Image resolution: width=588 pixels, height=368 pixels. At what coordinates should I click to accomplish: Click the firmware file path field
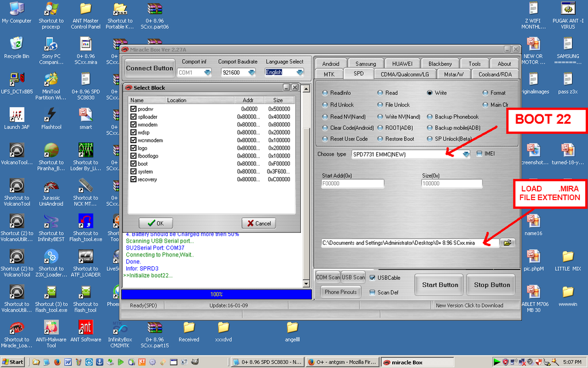pyautogui.click(x=410, y=243)
